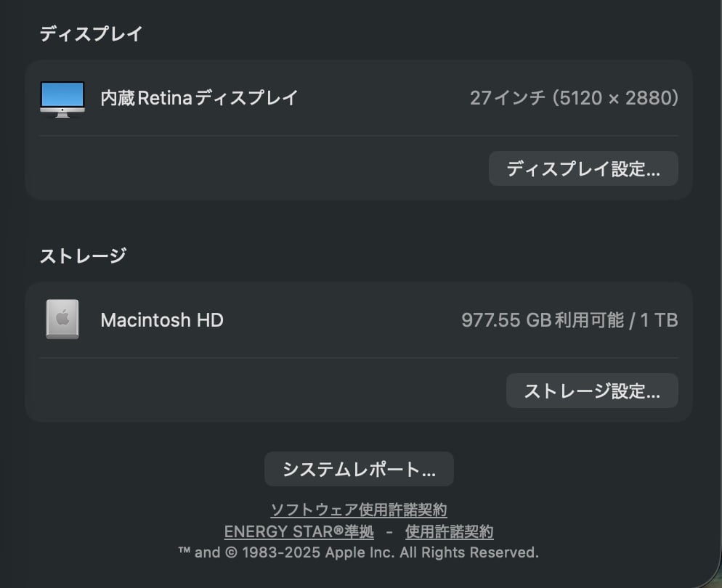
Task: Click the iMac display icon
Action: coord(62,99)
